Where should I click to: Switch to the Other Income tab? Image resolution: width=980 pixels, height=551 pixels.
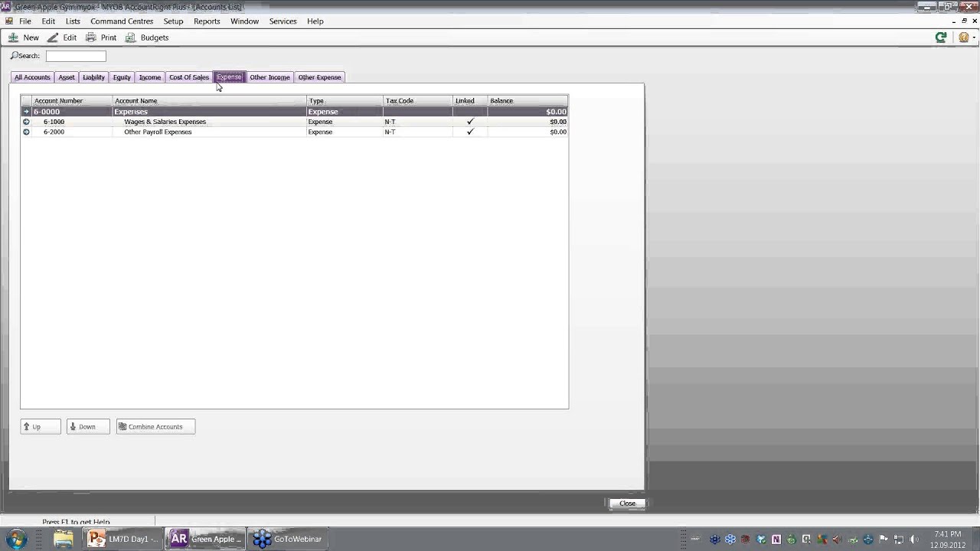point(269,77)
